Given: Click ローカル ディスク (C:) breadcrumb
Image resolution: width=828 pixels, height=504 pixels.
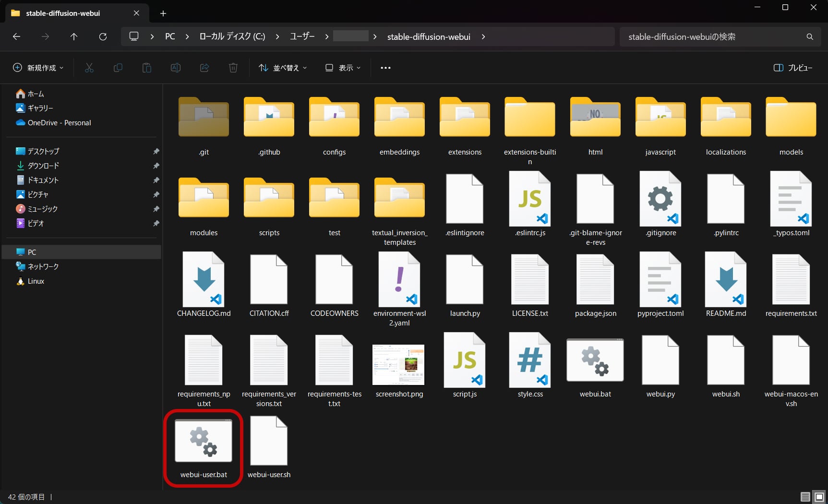Looking at the screenshot, I should coord(232,36).
